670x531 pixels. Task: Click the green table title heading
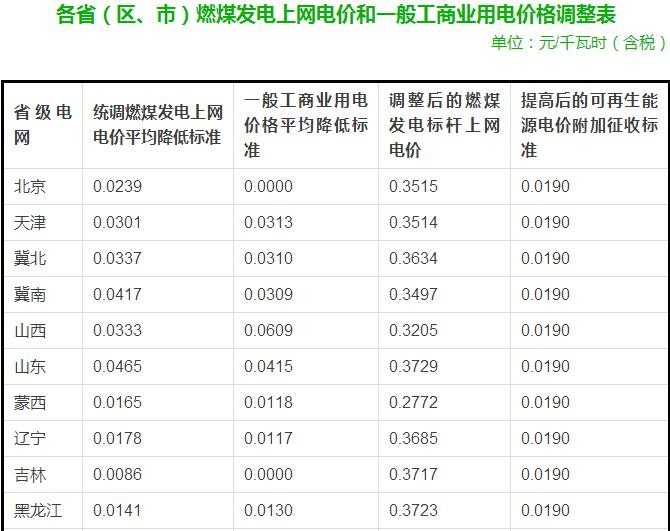pos(335,15)
